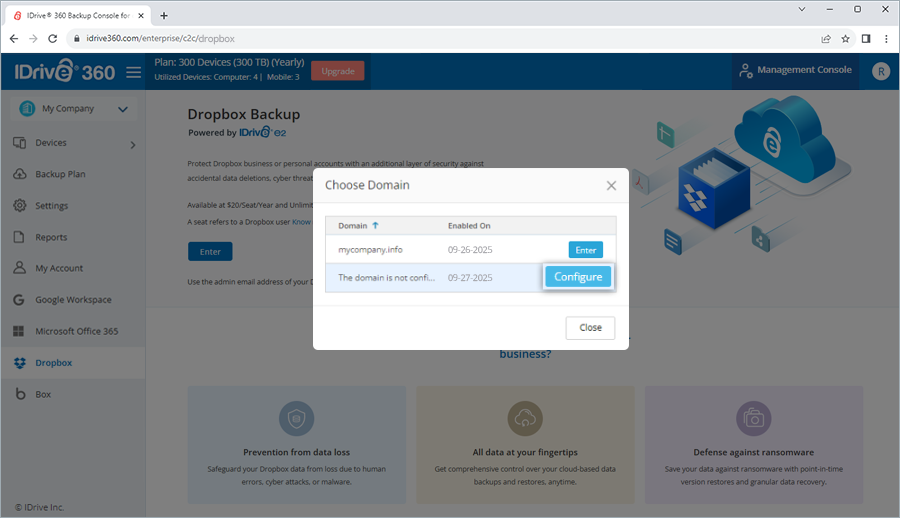Sort by Domain column header arrow
This screenshot has width=900, height=518.
point(376,226)
